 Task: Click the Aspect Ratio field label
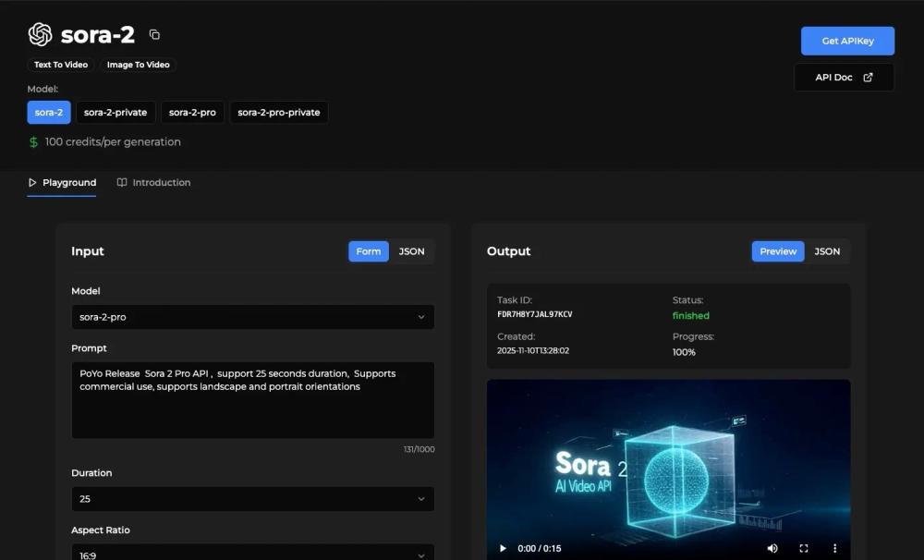(101, 530)
